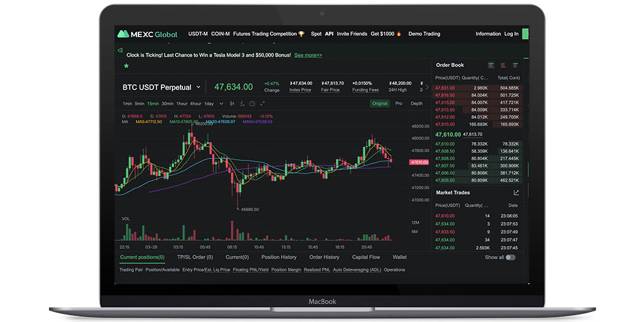The height and width of the screenshot is (322, 644).
Task: Show combined buy and sell order book view
Action: pos(491,65)
